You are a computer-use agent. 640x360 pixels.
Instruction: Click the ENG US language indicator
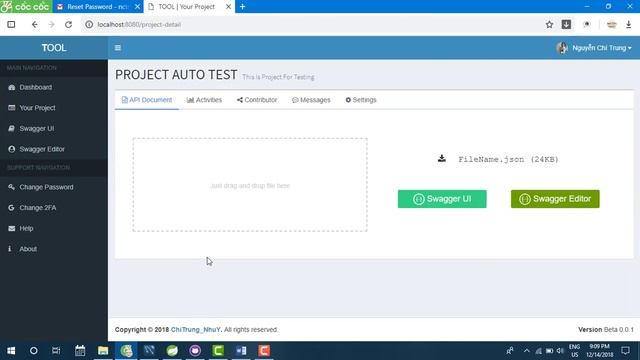[x=575, y=351]
